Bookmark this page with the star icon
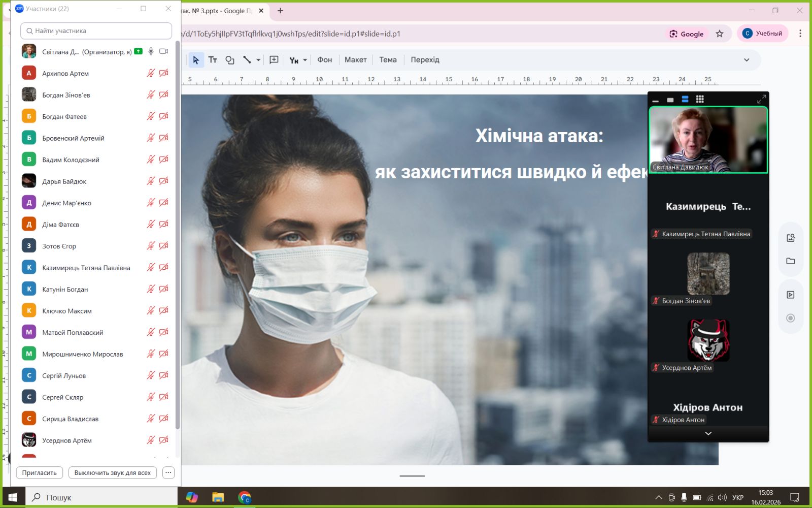 719,34
